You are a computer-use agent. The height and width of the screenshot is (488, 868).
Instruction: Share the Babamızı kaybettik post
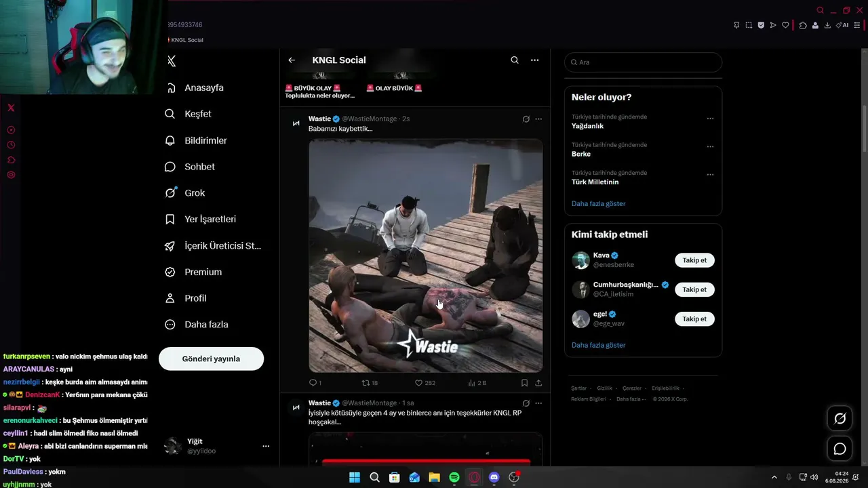(x=538, y=383)
